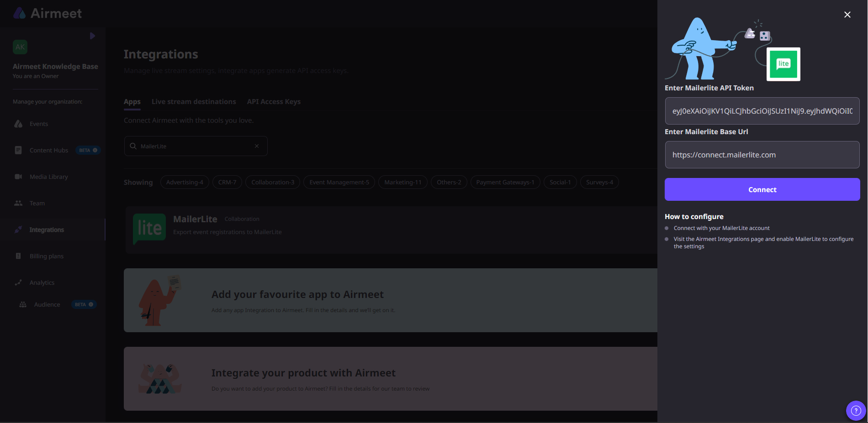Click the Events sidebar icon
The image size is (868, 423).
pos(18,124)
